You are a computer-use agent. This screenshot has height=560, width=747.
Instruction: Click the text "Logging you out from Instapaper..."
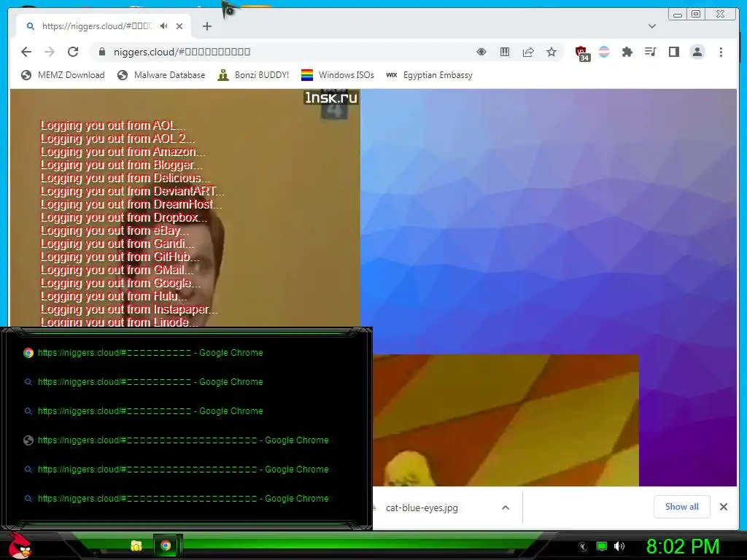[129, 309]
